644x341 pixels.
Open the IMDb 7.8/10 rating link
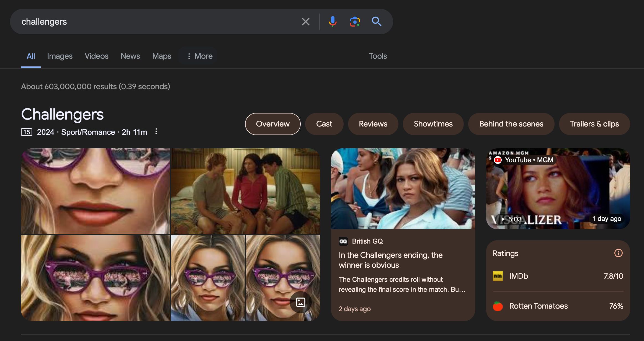click(558, 276)
